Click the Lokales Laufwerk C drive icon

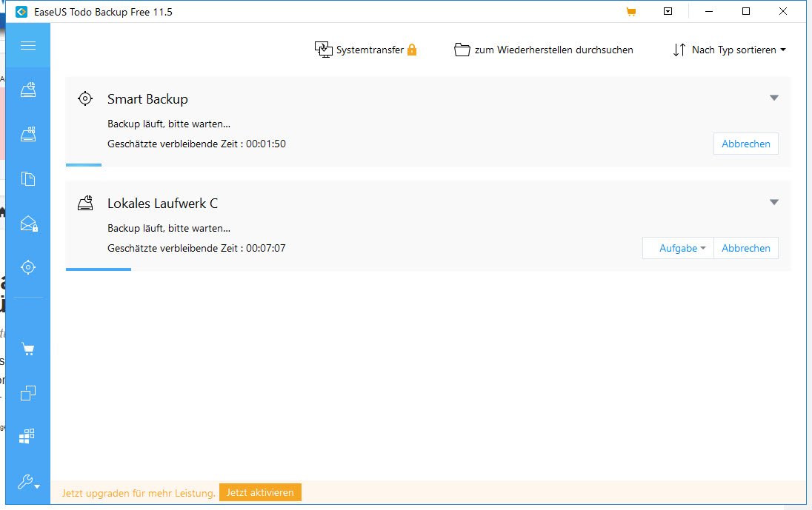(x=85, y=203)
